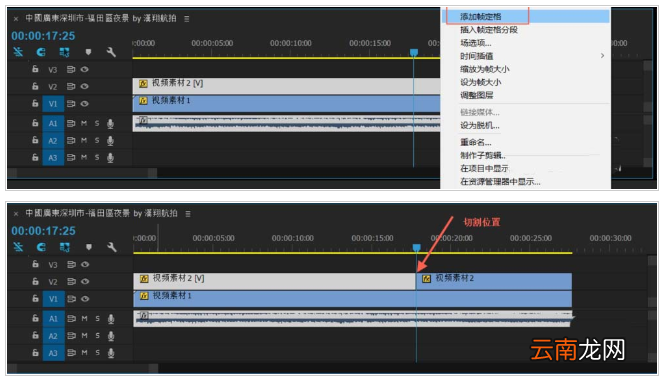The height and width of the screenshot is (378, 663).
Task: Click the upper timeline timecode 00:00:17:25
Action: tap(43, 36)
